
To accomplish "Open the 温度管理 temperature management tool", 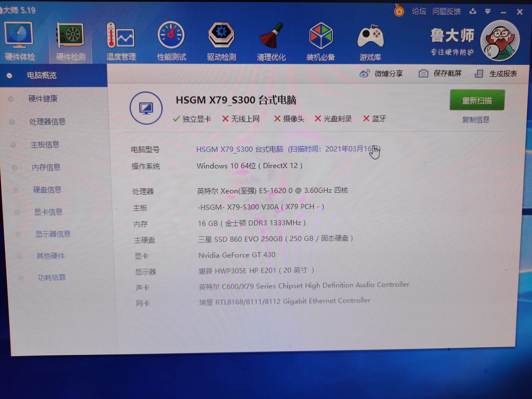I will point(121,41).
